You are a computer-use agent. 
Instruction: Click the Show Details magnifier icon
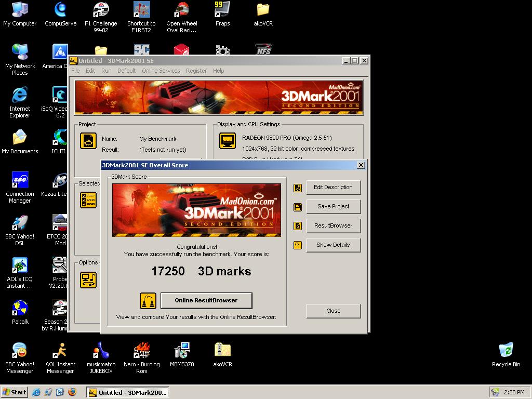(x=298, y=245)
